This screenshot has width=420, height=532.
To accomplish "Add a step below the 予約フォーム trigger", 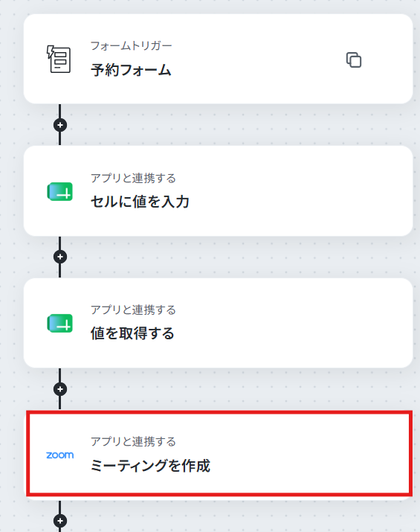I will (x=60, y=125).
